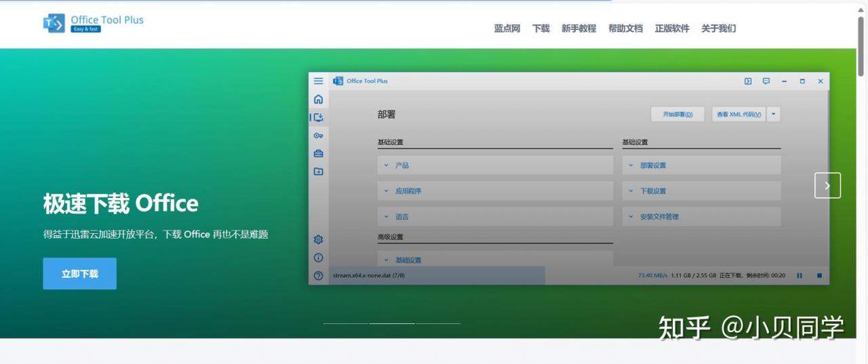Expand the 安装文件管理 section

(701, 217)
